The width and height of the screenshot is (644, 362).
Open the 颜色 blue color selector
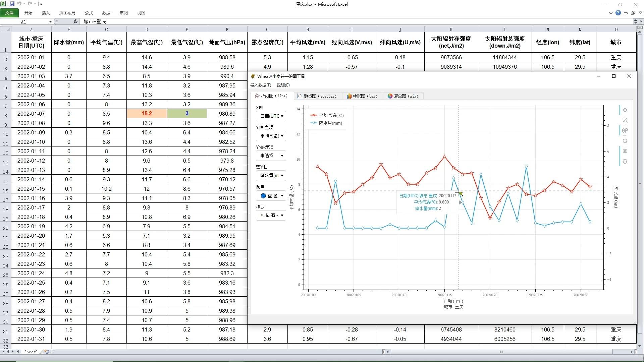click(x=271, y=196)
